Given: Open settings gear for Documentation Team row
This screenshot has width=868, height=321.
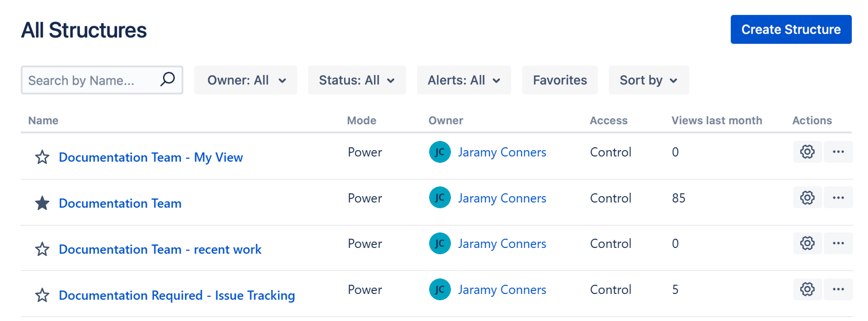Looking at the screenshot, I should pos(807,198).
